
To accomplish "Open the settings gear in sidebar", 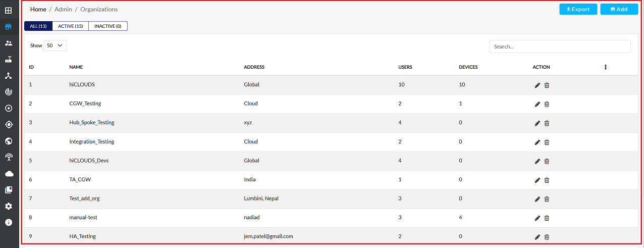I will point(9,206).
